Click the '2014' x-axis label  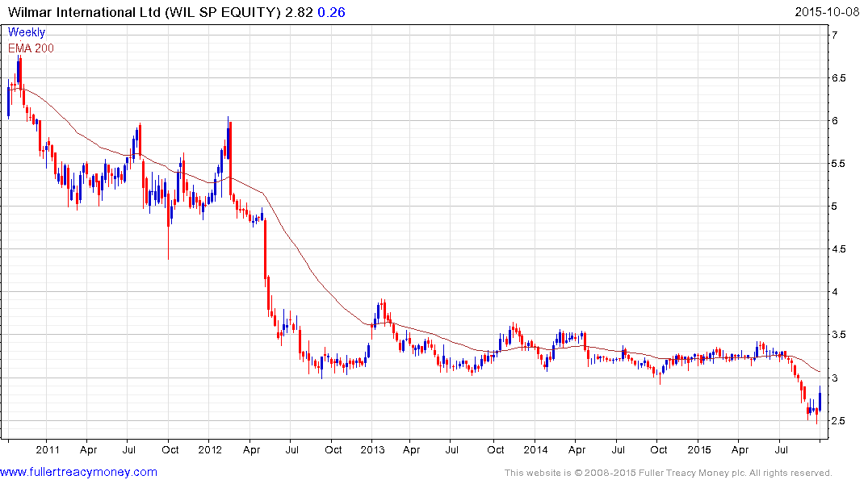535,449
